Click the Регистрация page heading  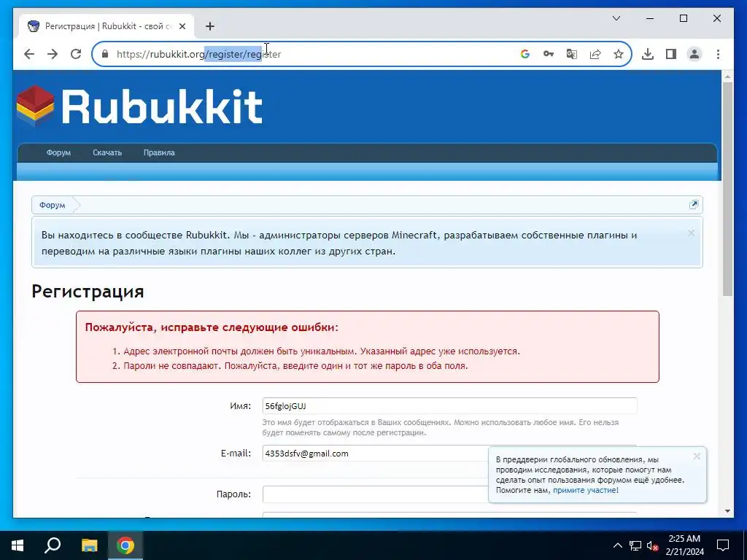point(88,292)
